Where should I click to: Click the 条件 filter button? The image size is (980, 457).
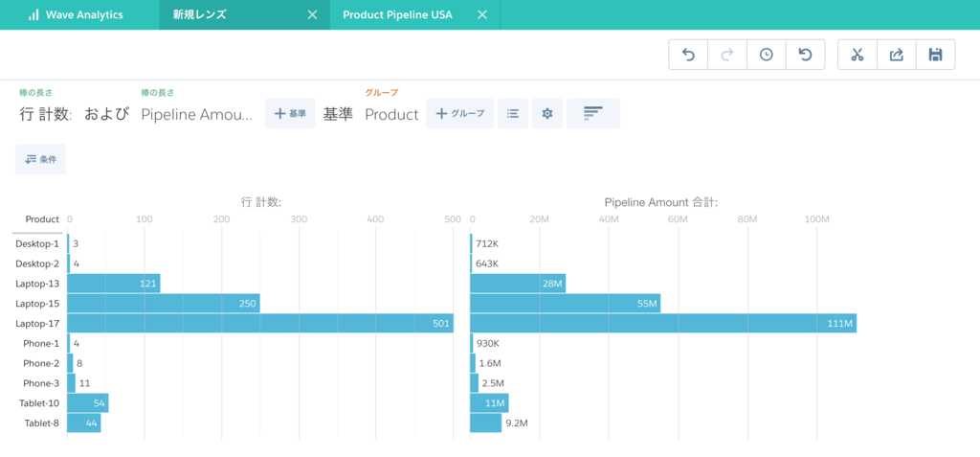(40, 159)
